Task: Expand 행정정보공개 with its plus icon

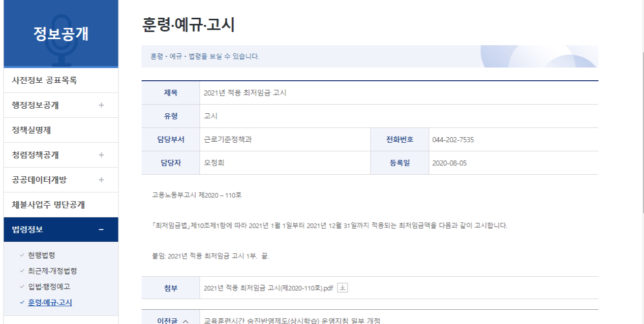Action: point(101,105)
